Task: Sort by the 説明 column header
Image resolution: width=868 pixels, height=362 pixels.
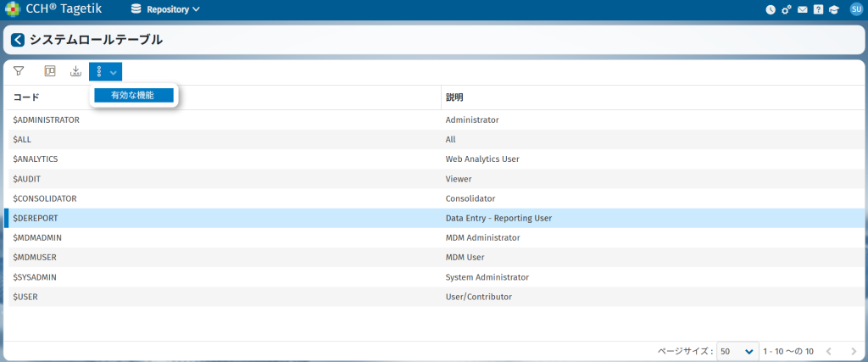Action: click(x=454, y=97)
